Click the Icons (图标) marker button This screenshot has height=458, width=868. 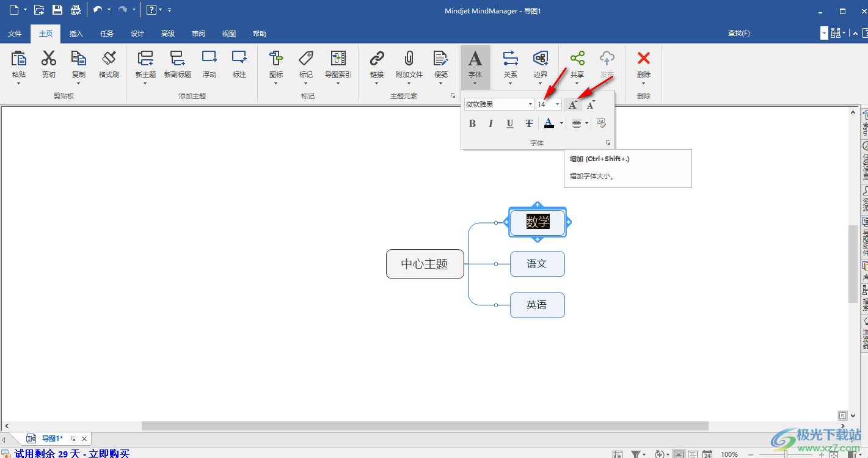click(x=276, y=58)
